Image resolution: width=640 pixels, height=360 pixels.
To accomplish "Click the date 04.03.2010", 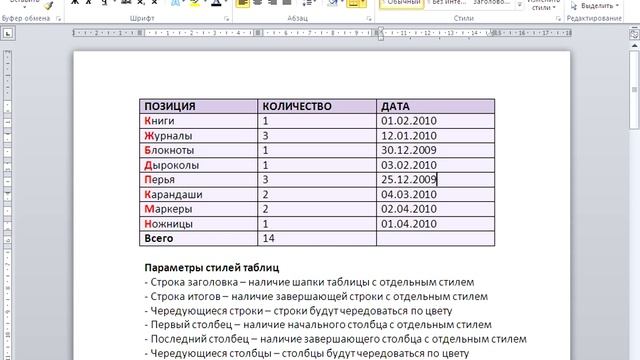I will pos(409,194).
